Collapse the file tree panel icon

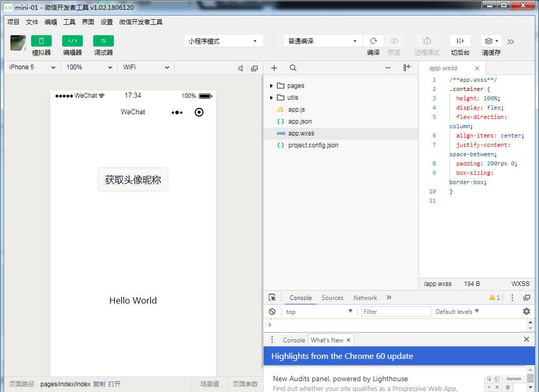pos(406,68)
